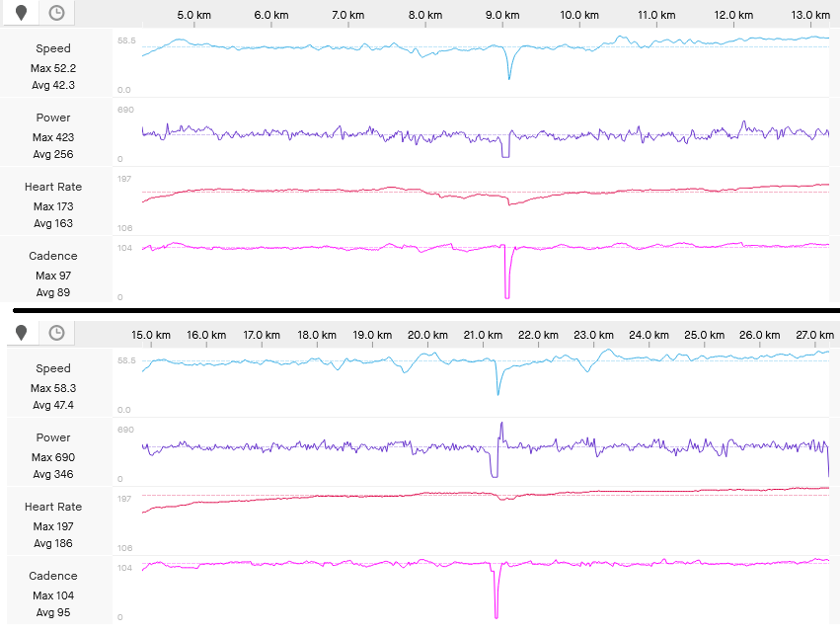Select the Power row label in top chart
Viewport: 840px width, 634px height.
53,118
